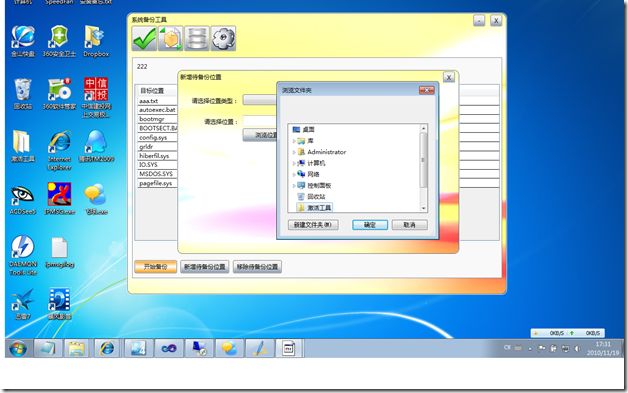628x393 pixels.
Task: Click the 新增待备份位置 button in the main window
Action: click(205, 267)
